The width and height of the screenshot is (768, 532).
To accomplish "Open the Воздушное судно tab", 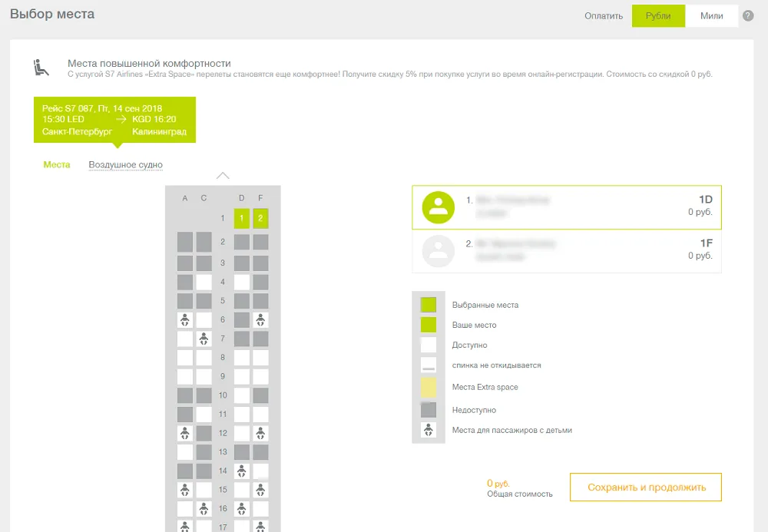I will click(x=125, y=165).
